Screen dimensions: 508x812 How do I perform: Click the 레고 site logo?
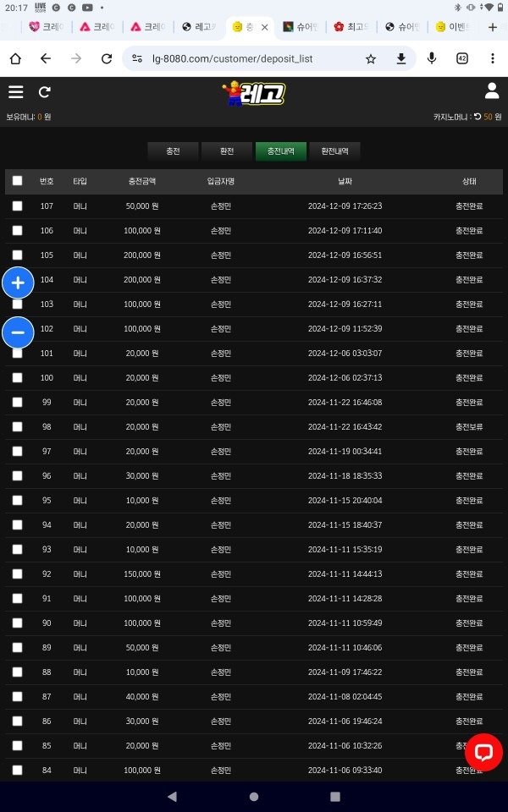click(x=254, y=93)
